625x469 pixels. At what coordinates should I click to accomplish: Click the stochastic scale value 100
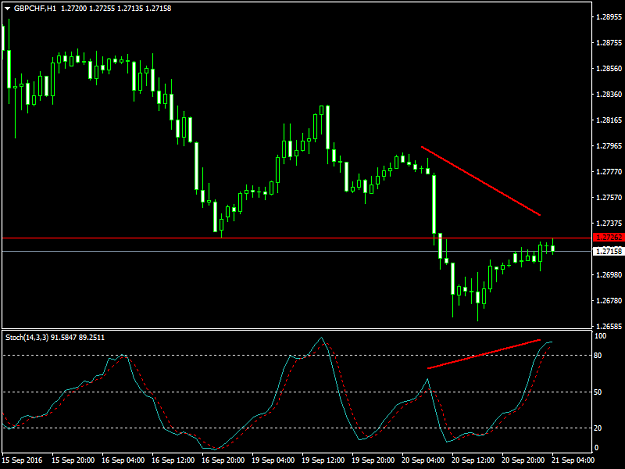tap(600, 336)
